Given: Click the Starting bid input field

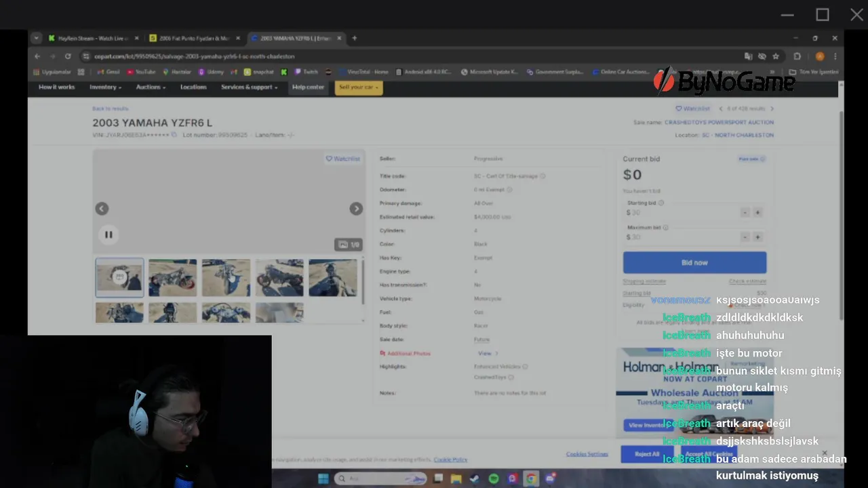Looking at the screenshot, I should coord(681,212).
